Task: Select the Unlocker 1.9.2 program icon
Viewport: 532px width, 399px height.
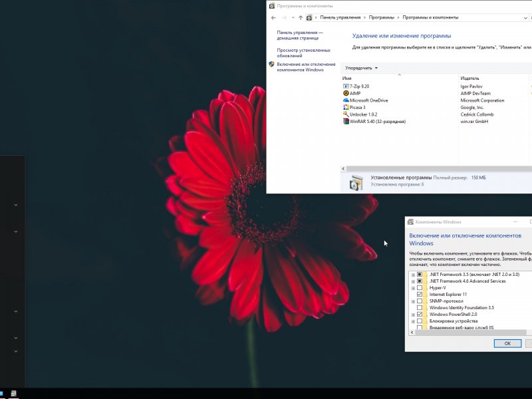Action: coord(346,114)
